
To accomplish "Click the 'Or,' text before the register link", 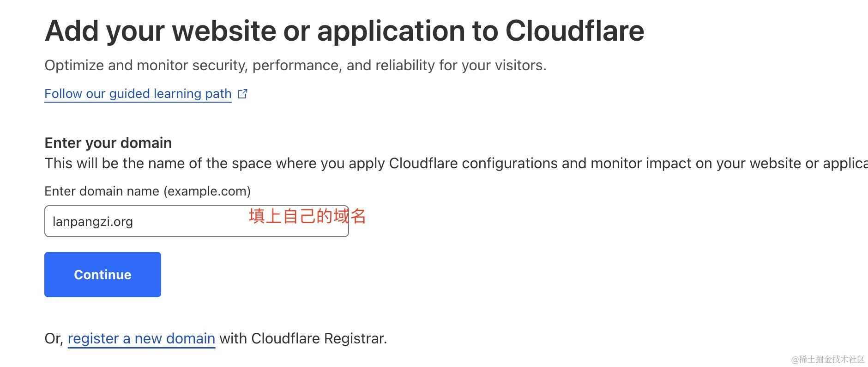I will pyautogui.click(x=54, y=339).
